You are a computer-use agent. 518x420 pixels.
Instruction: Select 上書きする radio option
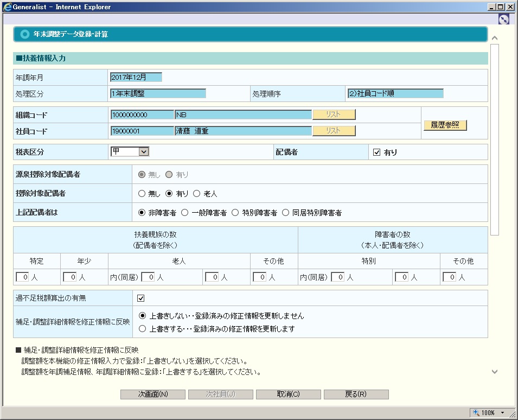tap(142, 328)
